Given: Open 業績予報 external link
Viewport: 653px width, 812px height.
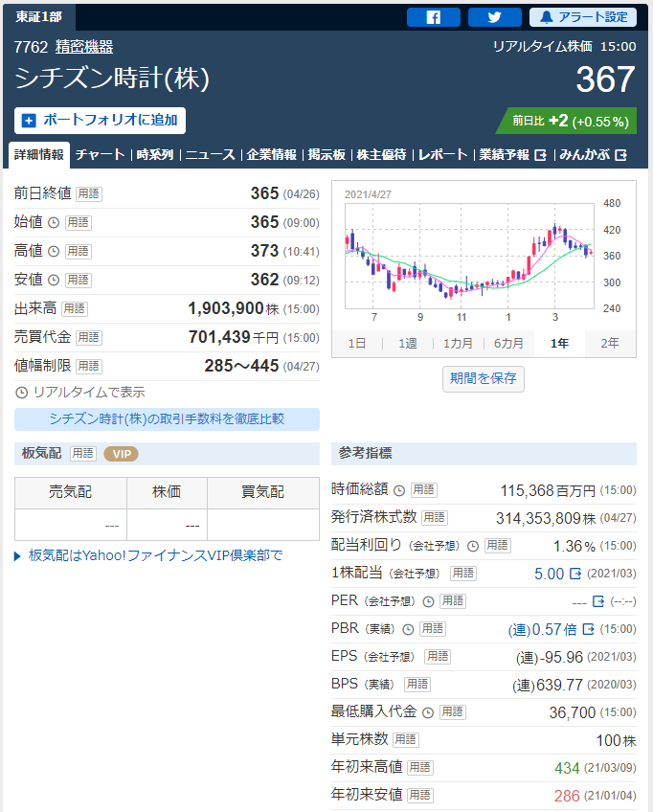Looking at the screenshot, I should coord(512,155).
